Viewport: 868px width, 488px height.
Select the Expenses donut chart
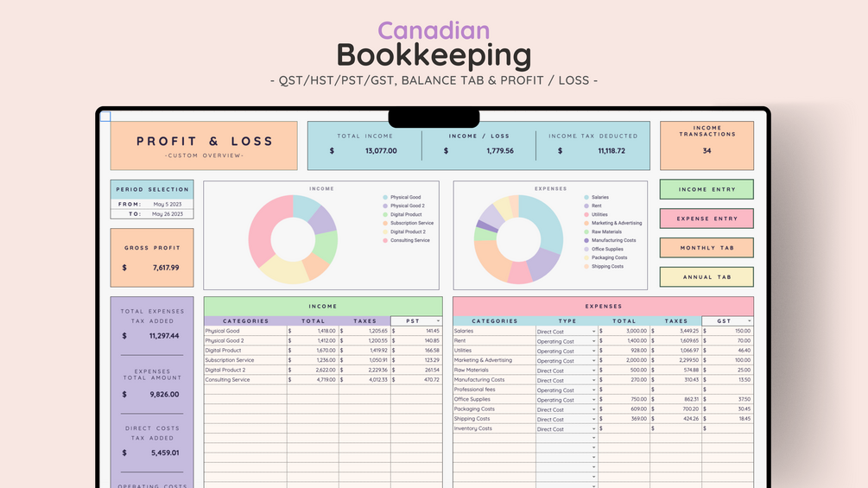[519, 239]
